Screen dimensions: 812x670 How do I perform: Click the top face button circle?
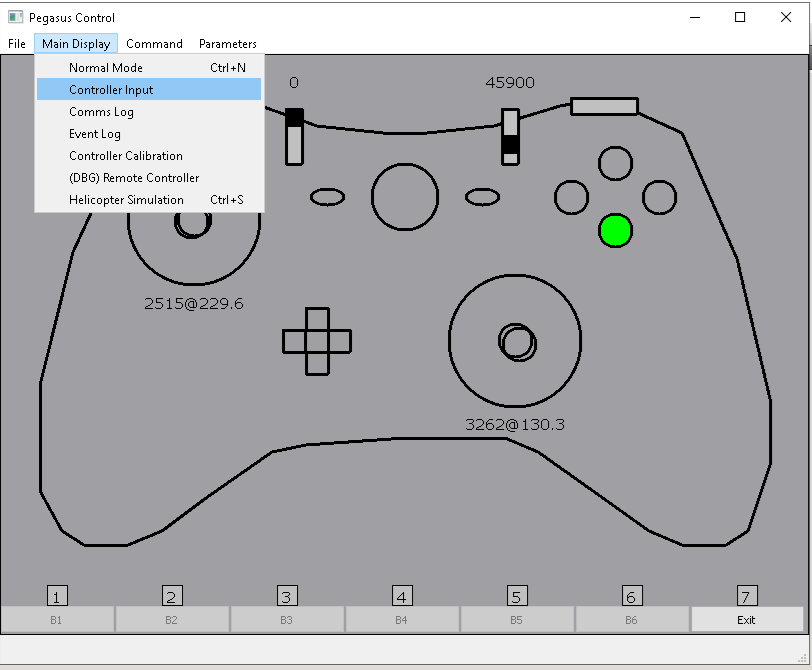(x=615, y=163)
